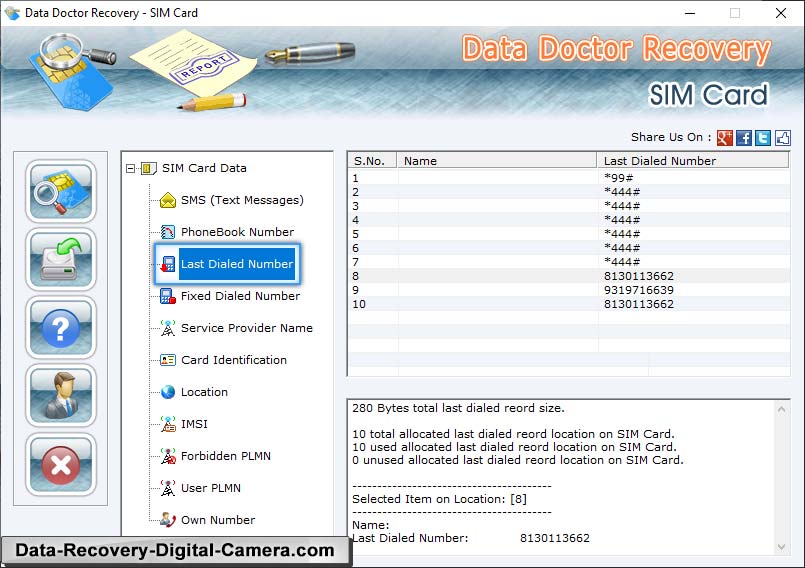This screenshot has width=805, height=568.
Task: Sort by Name column header
Action: pyautogui.click(x=496, y=161)
